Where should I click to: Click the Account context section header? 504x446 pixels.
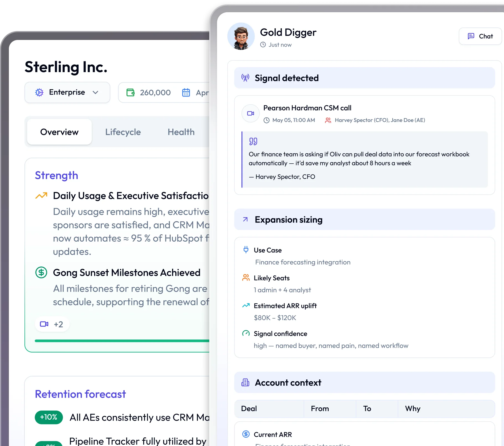364,382
